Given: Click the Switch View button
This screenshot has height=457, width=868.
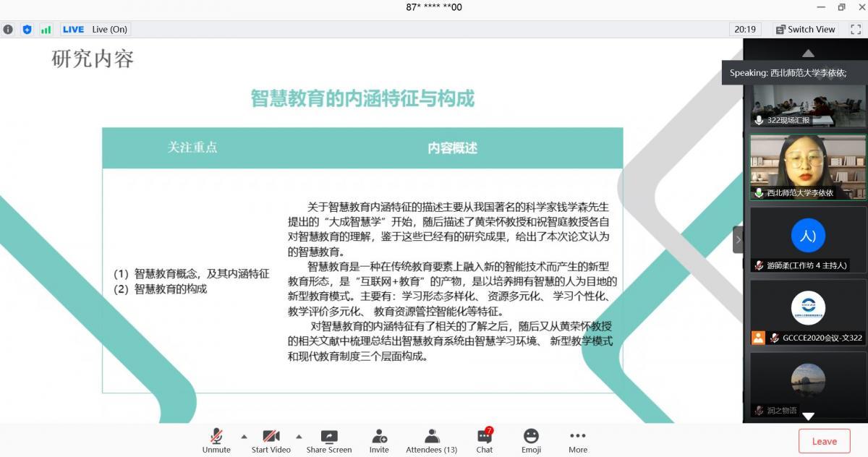Looking at the screenshot, I should pyautogui.click(x=805, y=30).
